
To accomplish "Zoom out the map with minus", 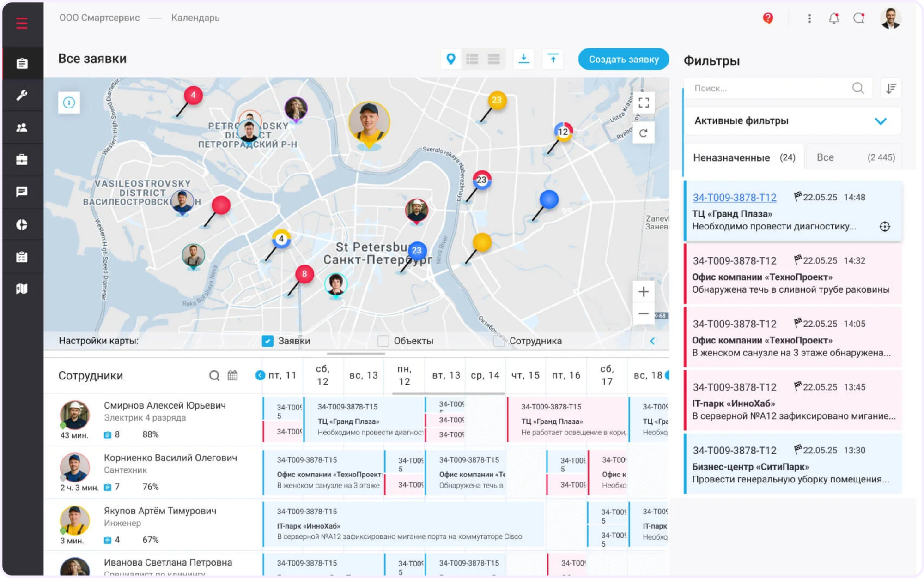I will [x=644, y=314].
